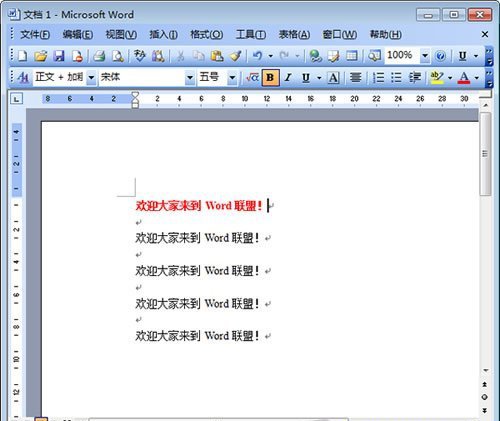Toggle Italic formatting
Viewport: 500px width, 421px height.
coord(288,78)
